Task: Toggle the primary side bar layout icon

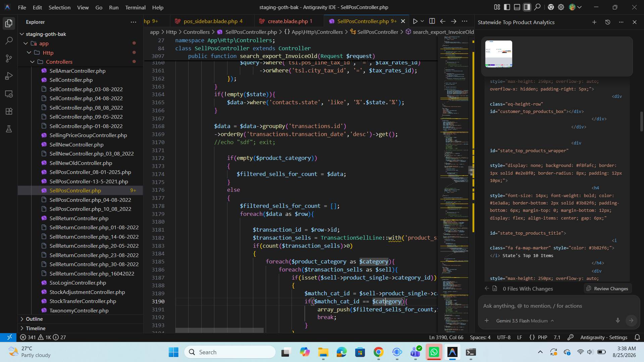Action: pyautogui.click(x=507, y=7)
